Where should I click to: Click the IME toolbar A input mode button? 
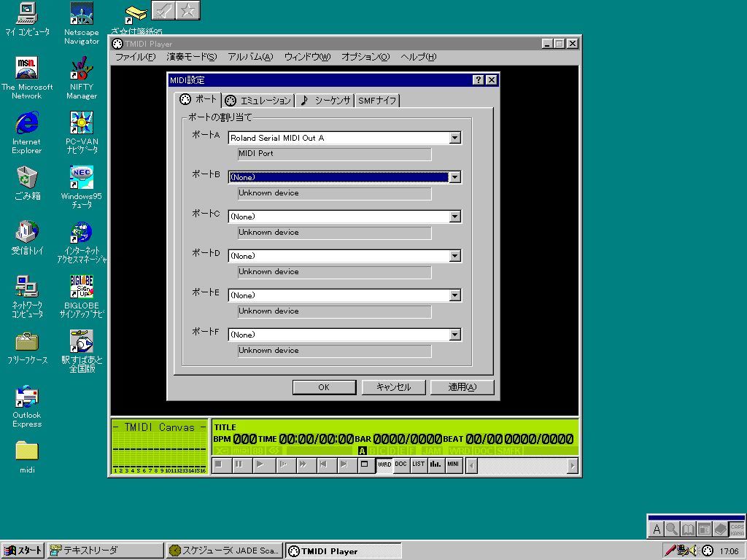click(657, 529)
